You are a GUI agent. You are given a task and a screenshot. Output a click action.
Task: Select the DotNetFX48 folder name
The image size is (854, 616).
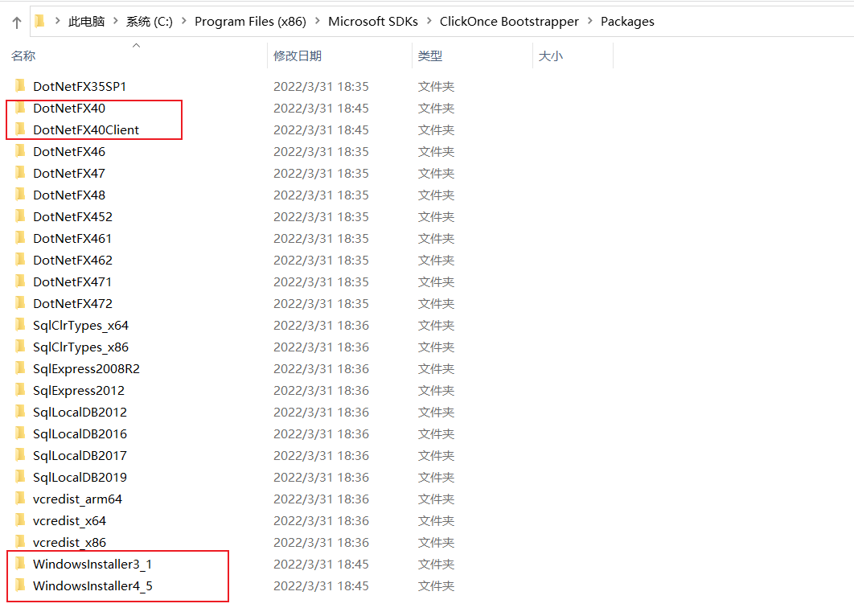[x=69, y=195]
